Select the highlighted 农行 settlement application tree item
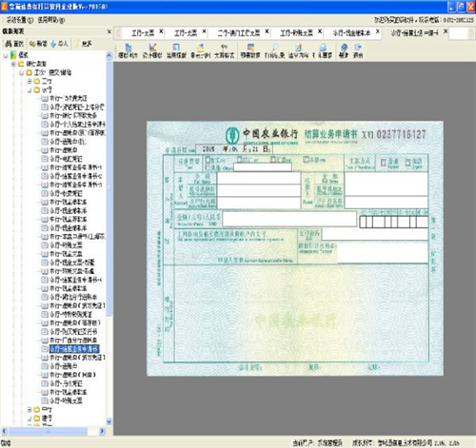Viewport: 476px width, 448px height. tap(74, 349)
